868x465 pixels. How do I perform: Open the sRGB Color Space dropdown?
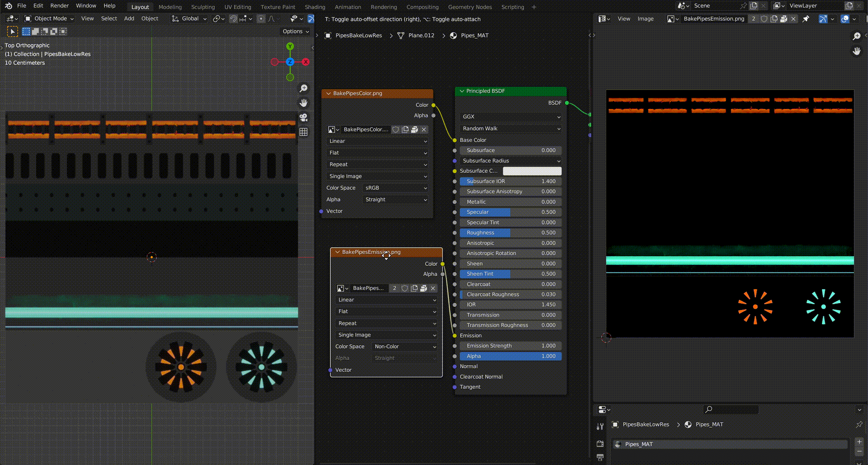(396, 188)
